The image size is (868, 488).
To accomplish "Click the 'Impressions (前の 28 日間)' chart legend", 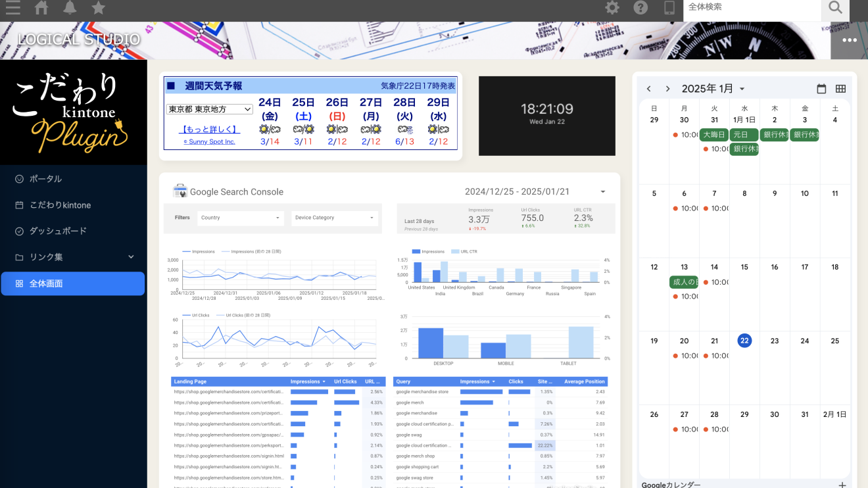I will [x=251, y=251].
